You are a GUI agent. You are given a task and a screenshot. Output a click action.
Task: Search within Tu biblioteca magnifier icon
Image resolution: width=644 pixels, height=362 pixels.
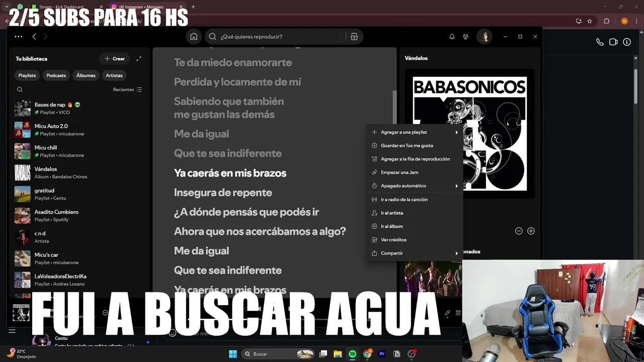click(20, 89)
